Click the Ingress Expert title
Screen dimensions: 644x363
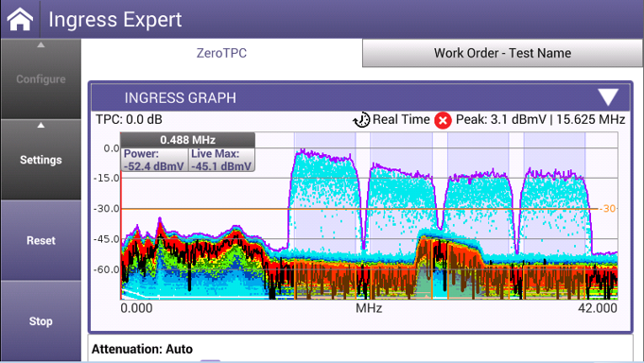115,20
